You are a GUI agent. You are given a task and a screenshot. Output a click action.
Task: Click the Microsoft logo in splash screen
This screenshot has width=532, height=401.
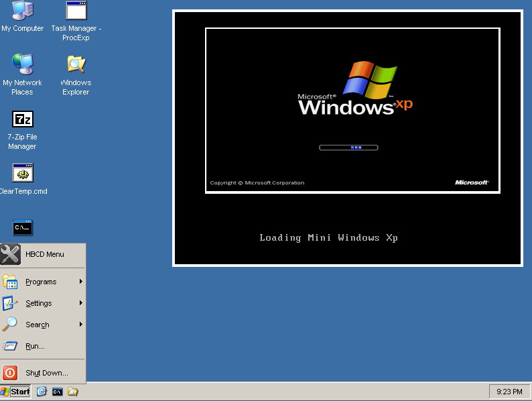[x=472, y=182]
